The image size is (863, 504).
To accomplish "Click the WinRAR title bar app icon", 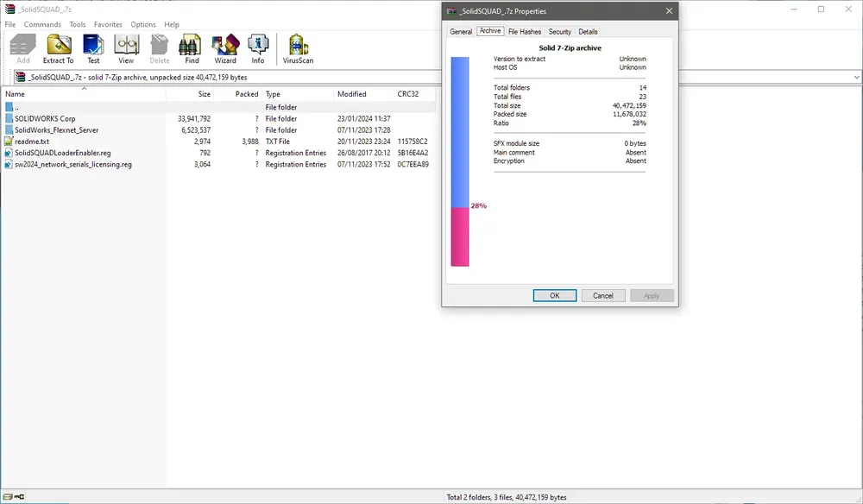I will (x=9, y=9).
